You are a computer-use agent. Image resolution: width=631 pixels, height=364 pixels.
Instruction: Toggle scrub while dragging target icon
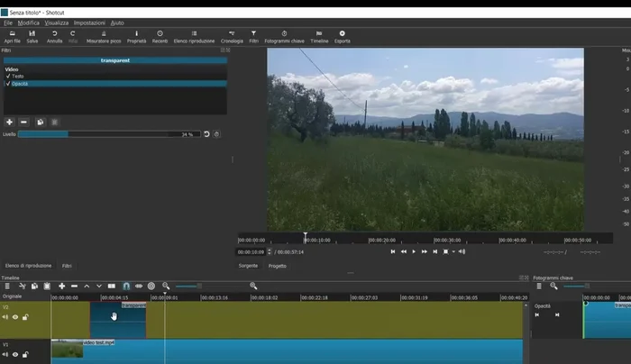151,286
